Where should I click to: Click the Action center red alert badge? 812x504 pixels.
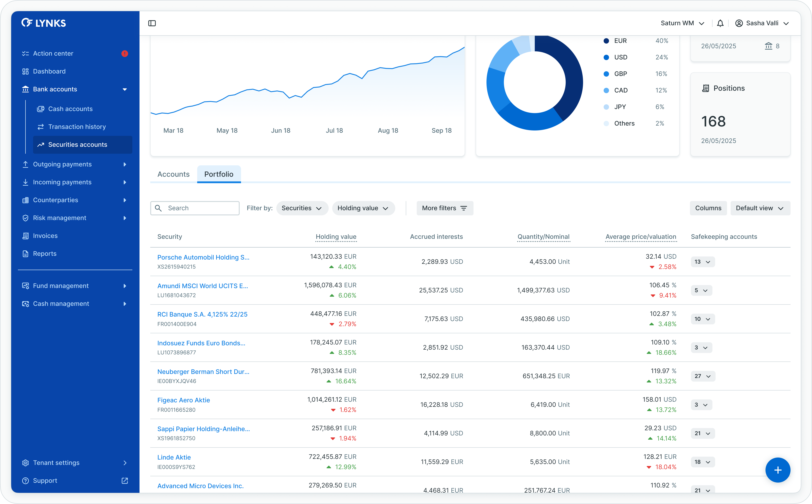(x=125, y=54)
